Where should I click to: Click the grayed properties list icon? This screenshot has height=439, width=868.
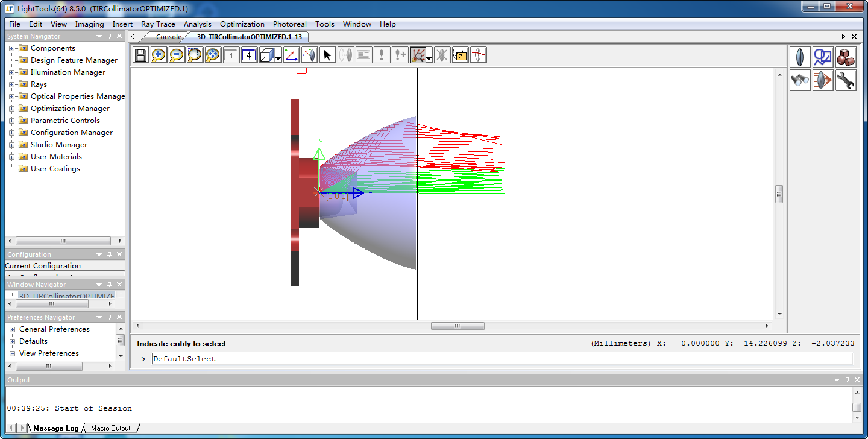363,55
